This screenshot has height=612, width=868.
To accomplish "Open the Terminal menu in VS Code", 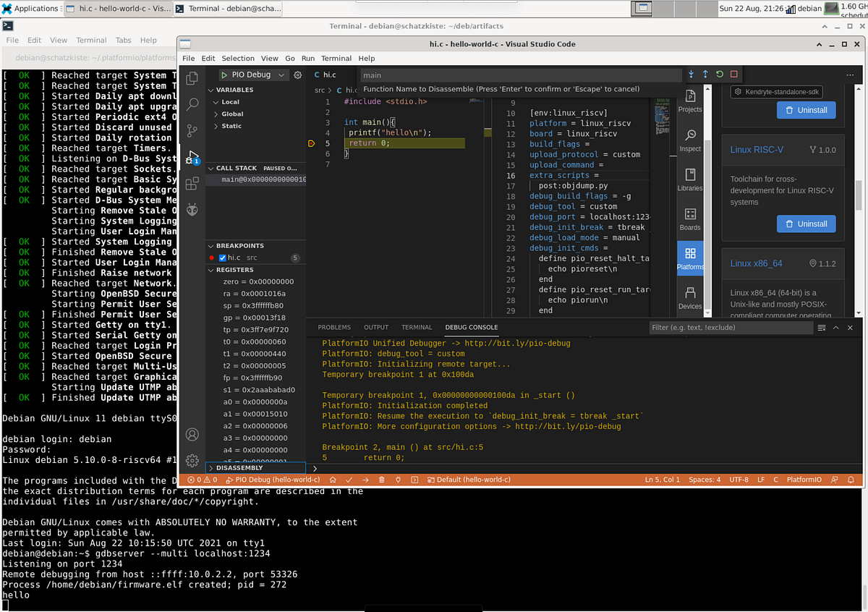I will pyautogui.click(x=336, y=58).
